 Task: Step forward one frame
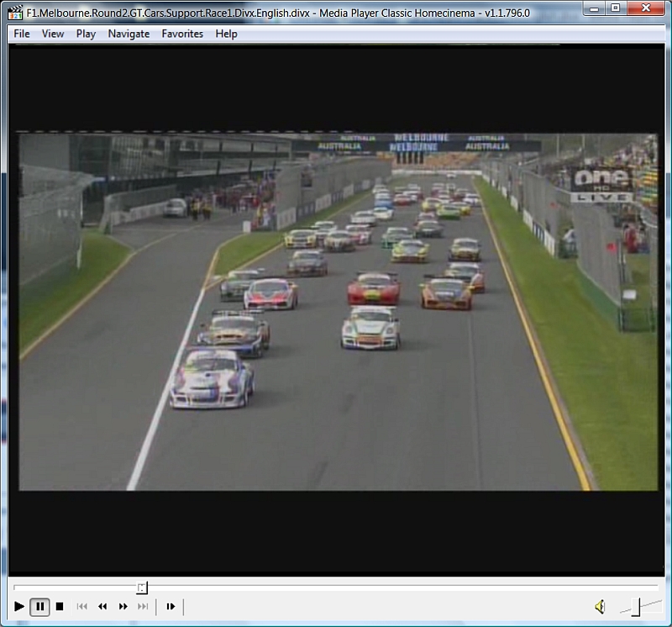click(x=171, y=606)
